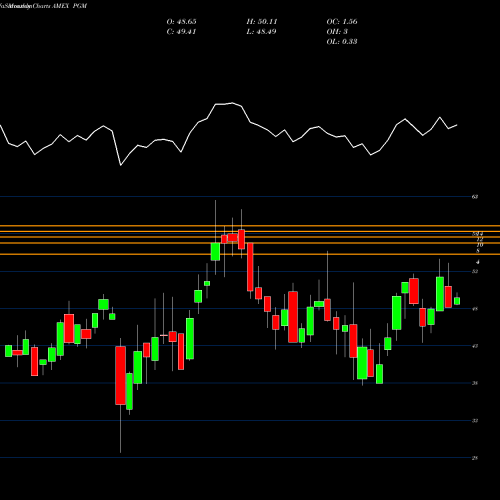Click the low value "L: 48.49"
This screenshot has width=500, height=500.
pos(262,32)
